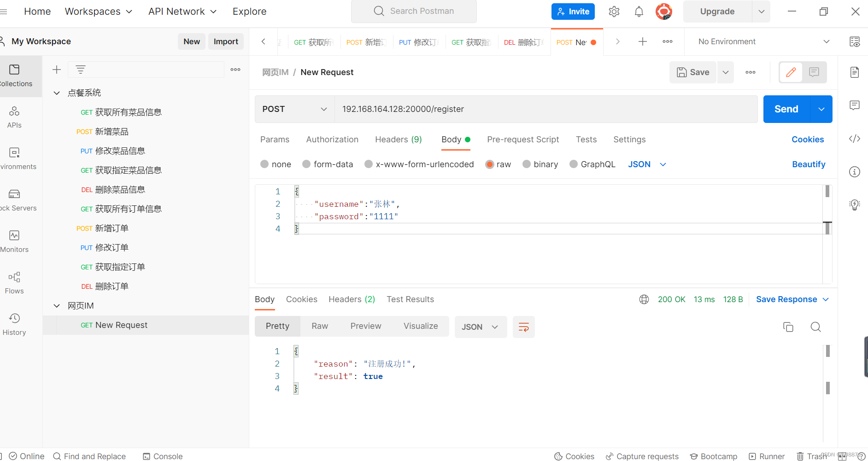Open the Environments sidebar panel
868x461 pixels.
[17, 159]
